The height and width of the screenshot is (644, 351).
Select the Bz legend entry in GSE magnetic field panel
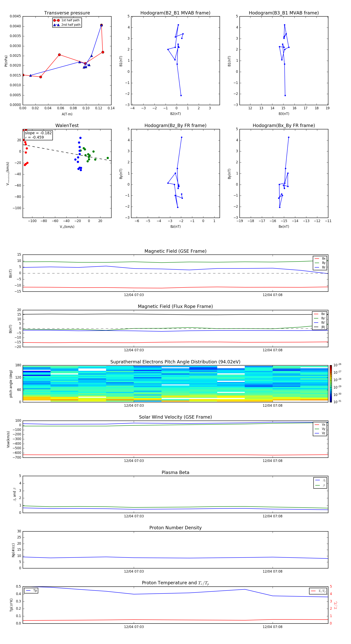(320, 267)
